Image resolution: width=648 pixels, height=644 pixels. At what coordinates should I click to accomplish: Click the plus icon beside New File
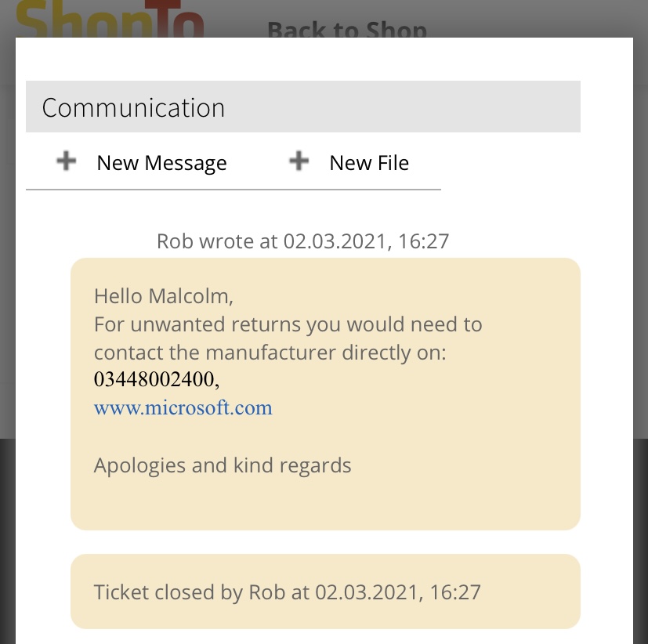point(299,161)
